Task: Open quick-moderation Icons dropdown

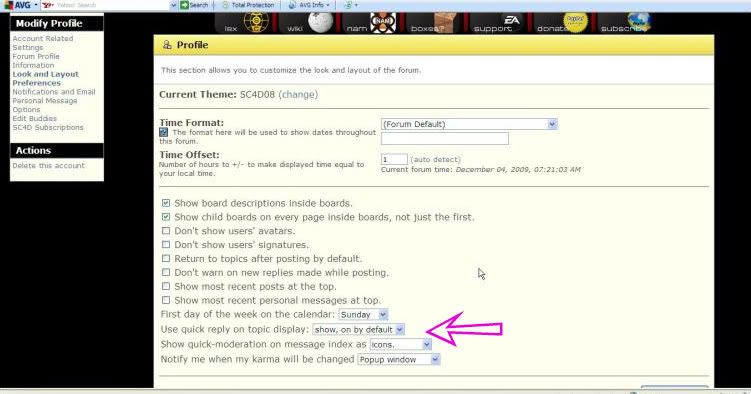Action: [x=400, y=344]
